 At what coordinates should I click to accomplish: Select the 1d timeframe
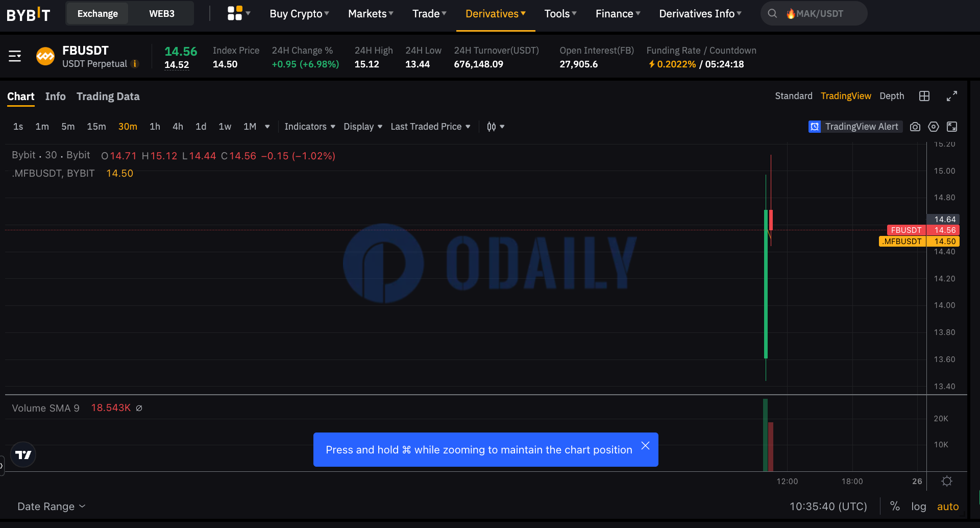pyautogui.click(x=201, y=127)
